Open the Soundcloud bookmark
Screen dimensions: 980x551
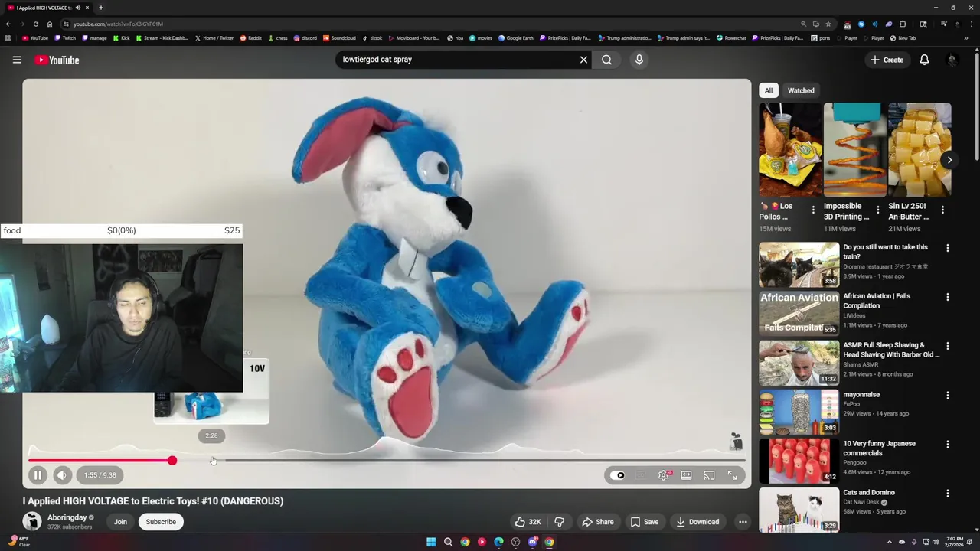(339, 38)
